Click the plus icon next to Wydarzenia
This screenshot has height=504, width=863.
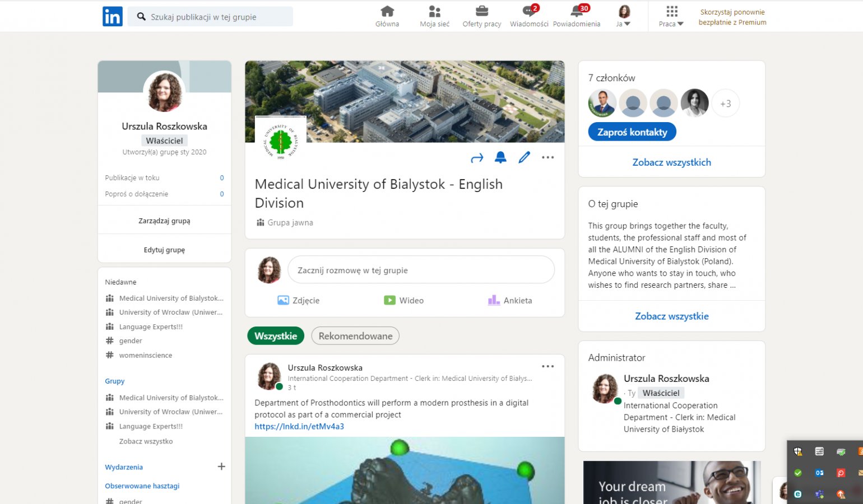pos(221,466)
